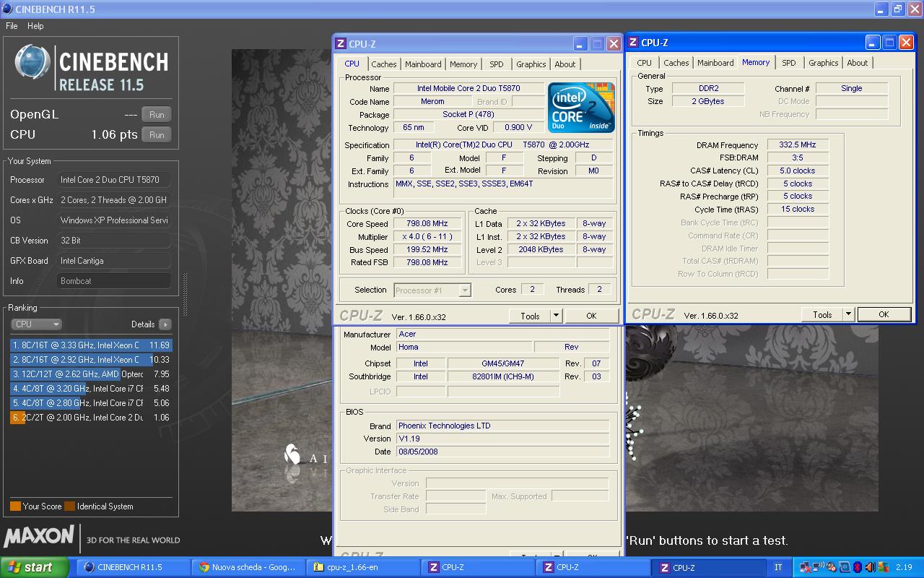This screenshot has height=578, width=924.
Task: Click the processor Name field T5870
Action: tap(468, 88)
